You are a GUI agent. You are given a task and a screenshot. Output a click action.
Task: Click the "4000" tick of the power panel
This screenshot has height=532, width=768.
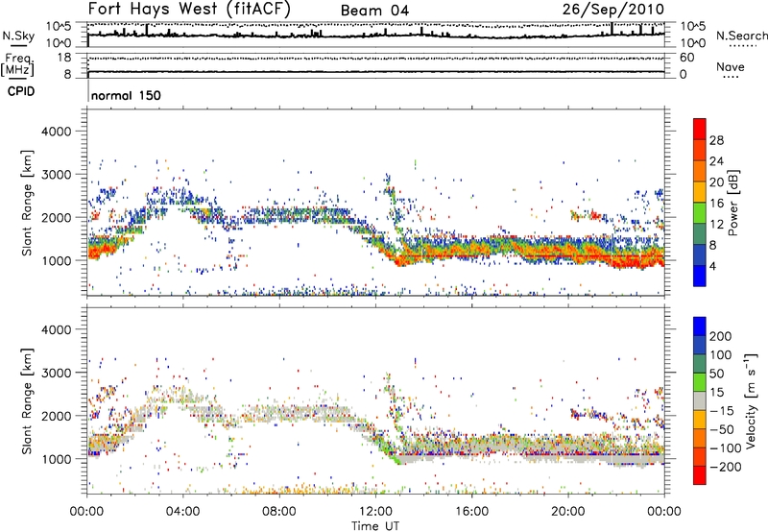click(57, 132)
